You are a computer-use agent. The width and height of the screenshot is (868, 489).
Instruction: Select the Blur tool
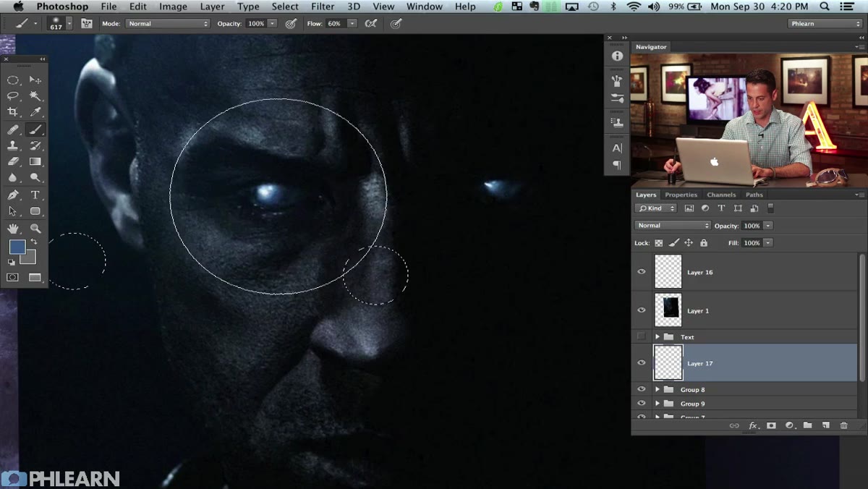point(13,177)
